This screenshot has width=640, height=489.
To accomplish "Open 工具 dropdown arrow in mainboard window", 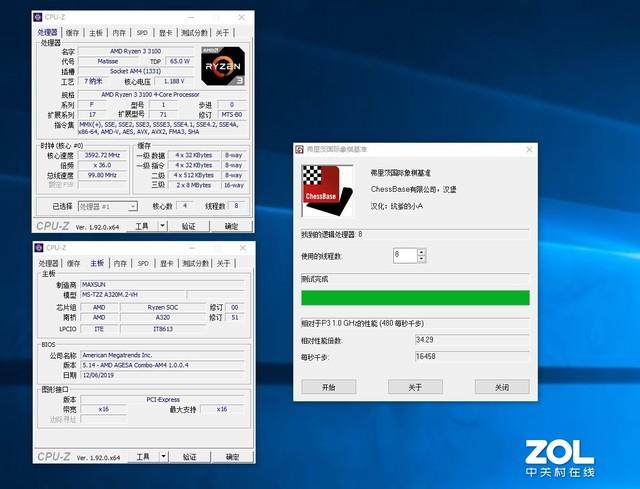I will 163,456.
